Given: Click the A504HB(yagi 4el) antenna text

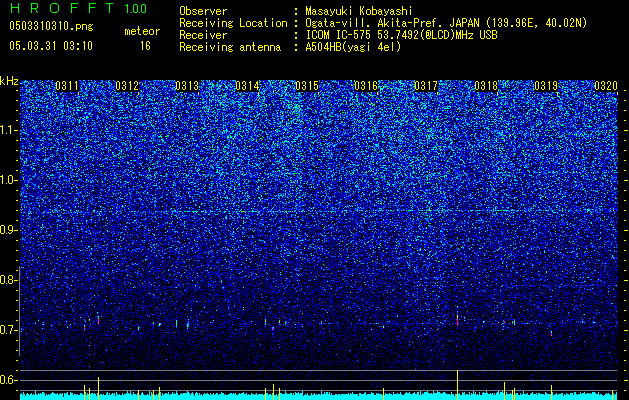Looking at the screenshot, I should tap(353, 47).
